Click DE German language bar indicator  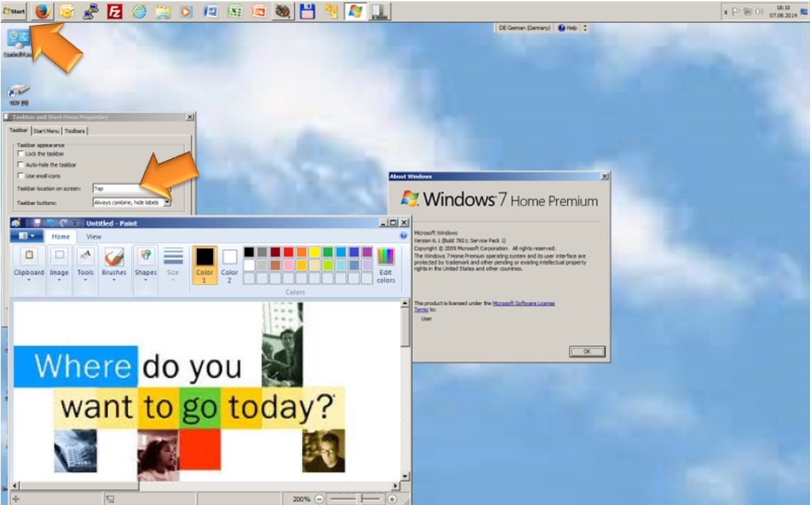(524, 28)
